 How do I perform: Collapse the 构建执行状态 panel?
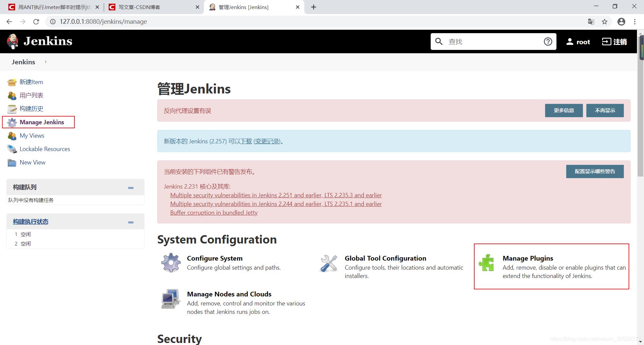coord(131,222)
